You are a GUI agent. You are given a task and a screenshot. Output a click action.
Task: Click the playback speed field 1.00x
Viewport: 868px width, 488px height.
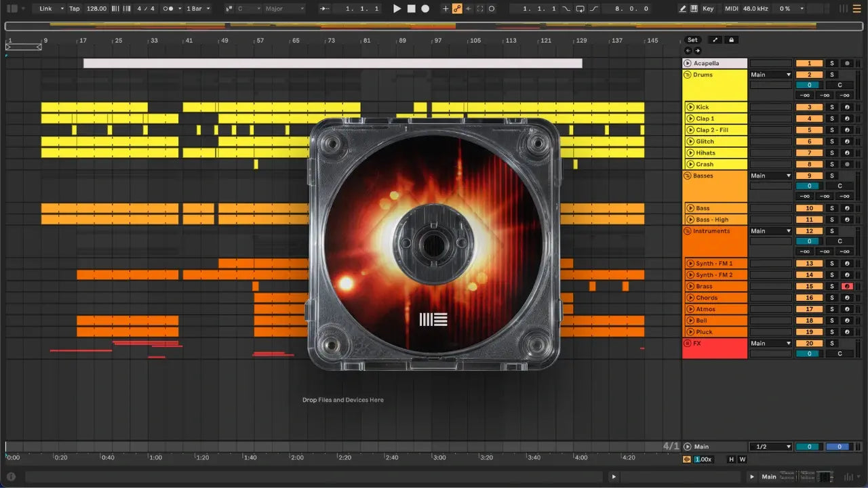[x=703, y=460]
